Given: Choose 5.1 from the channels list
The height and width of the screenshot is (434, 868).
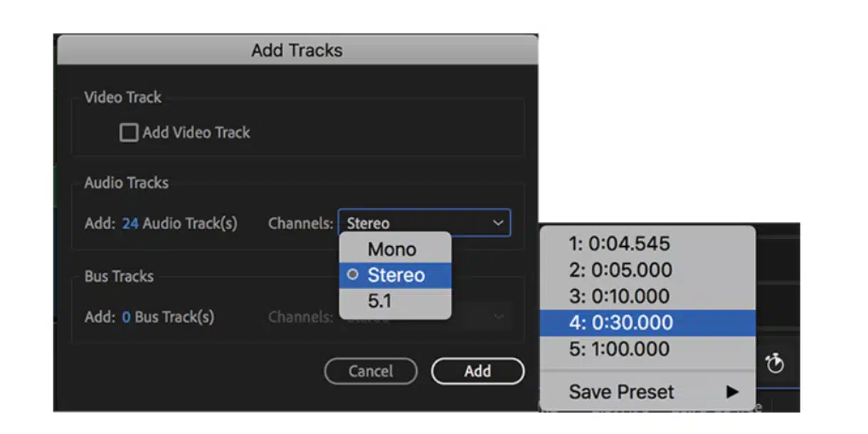Looking at the screenshot, I should coord(380,301).
